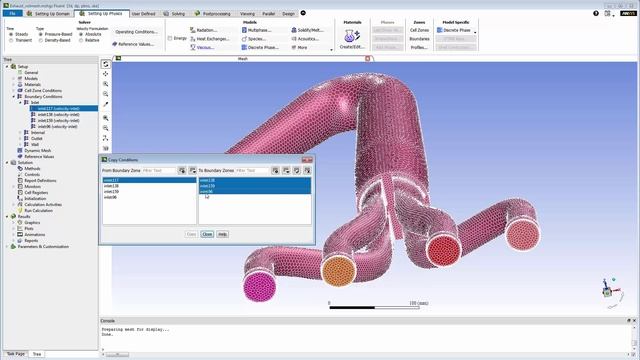The height and width of the screenshot is (360, 640).
Task: Click the Help button in Copy Conditions
Action: coord(222,234)
